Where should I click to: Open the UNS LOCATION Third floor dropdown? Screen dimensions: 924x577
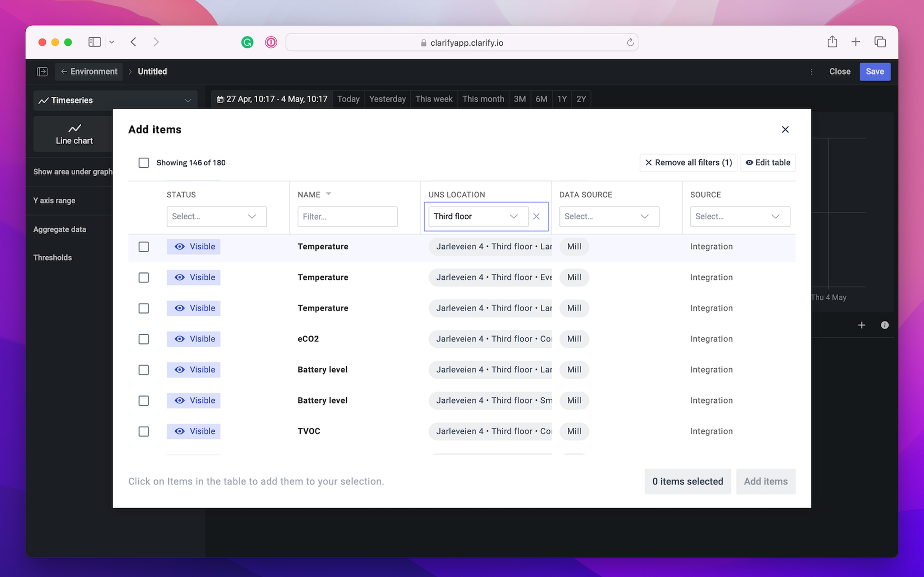478,216
